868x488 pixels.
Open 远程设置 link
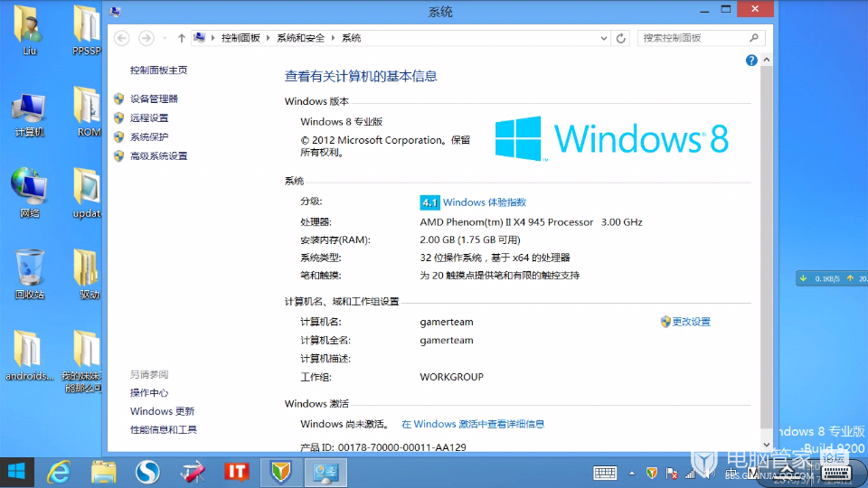tap(149, 117)
